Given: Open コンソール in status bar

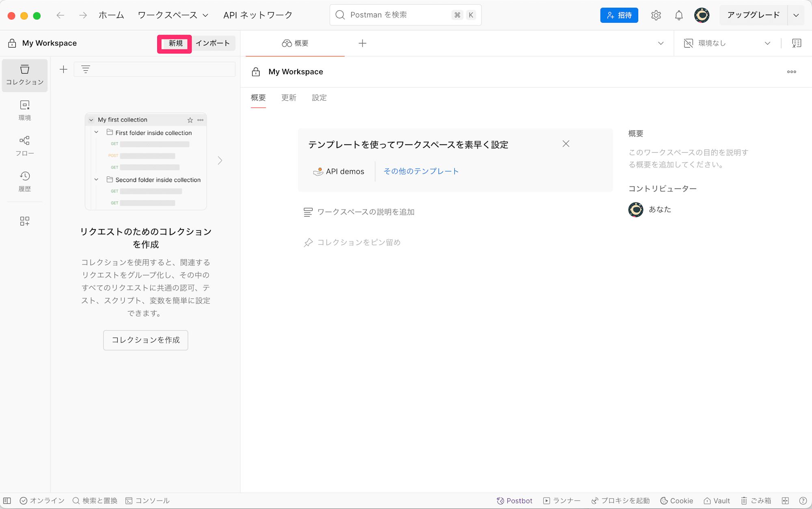Looking at the screenshot, I should pos(148,500).
